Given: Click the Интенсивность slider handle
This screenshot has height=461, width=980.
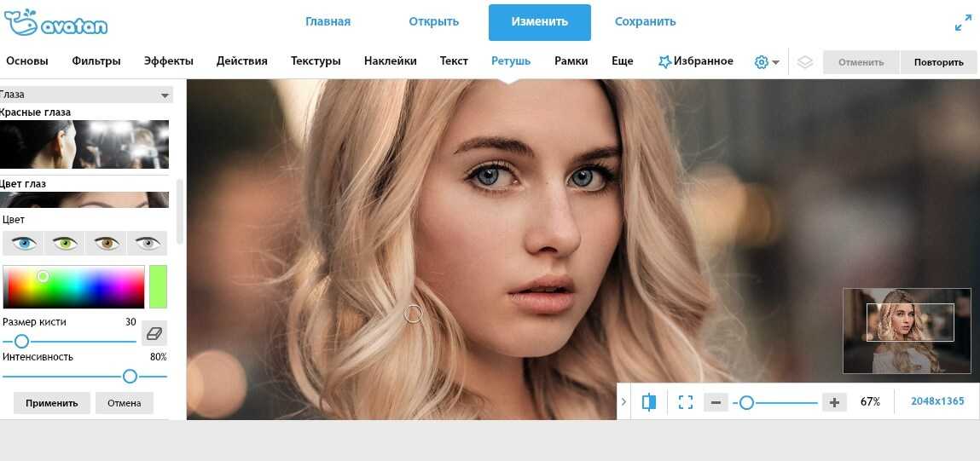Looking at the screenshot, I should pyautogui.click(x=130, y=376).
